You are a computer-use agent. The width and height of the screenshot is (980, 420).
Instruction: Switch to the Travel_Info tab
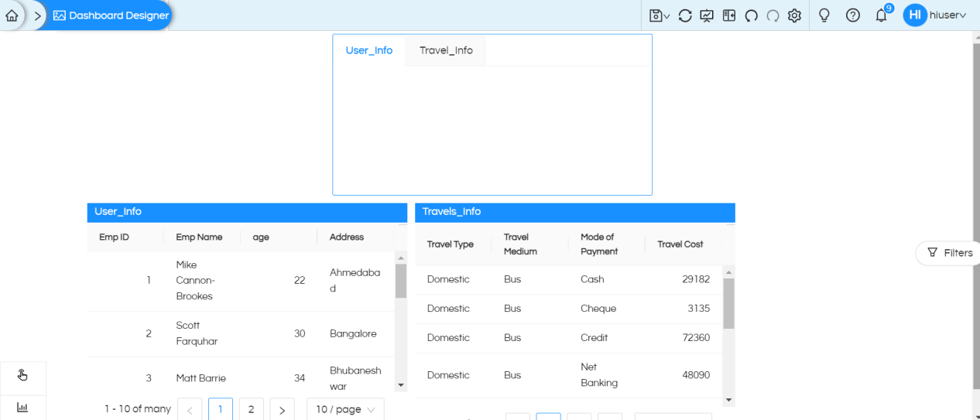[446, 50]
